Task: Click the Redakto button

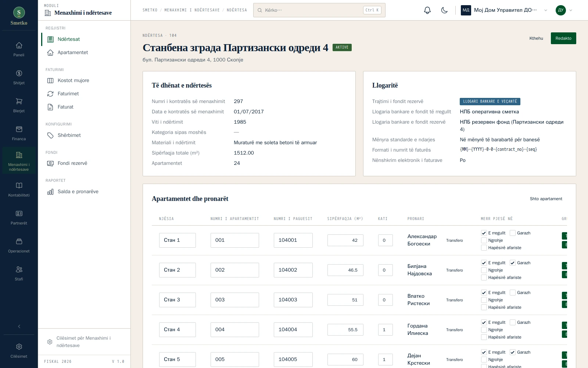Action: click(563, 38)
